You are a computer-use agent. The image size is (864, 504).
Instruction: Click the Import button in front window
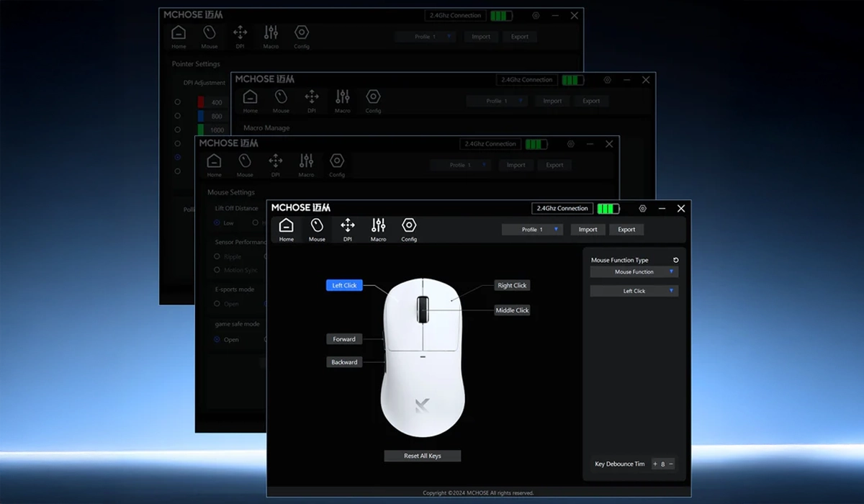pos(588,229)
